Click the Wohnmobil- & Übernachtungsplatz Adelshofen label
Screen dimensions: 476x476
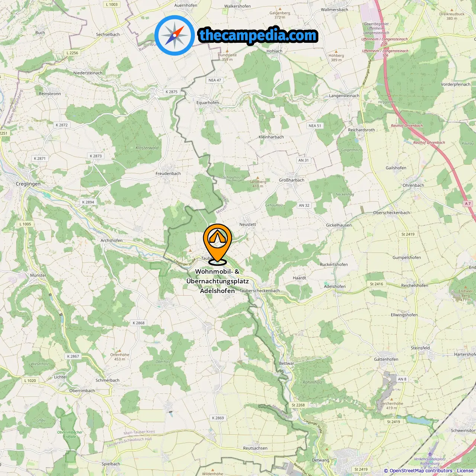click(218, 281)
